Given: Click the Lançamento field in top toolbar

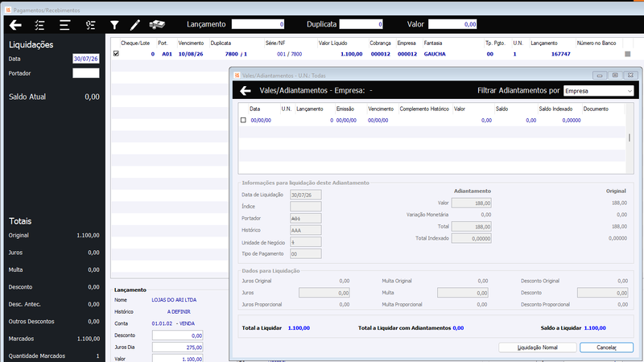Looking at the screenshot, I should coord(258,24).
